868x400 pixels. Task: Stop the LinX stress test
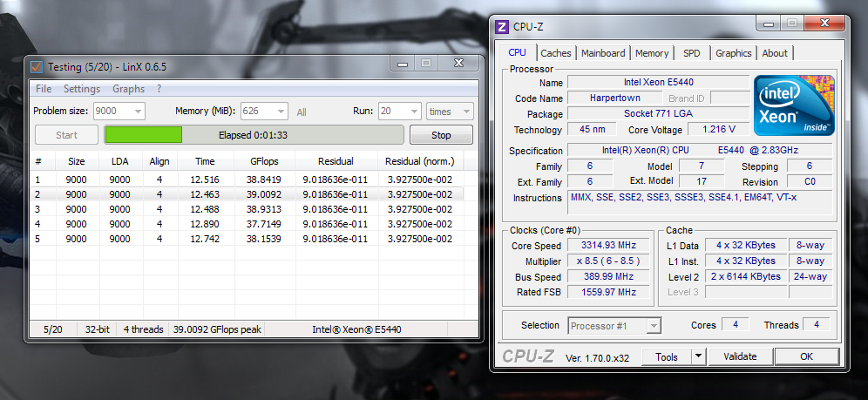441,135
